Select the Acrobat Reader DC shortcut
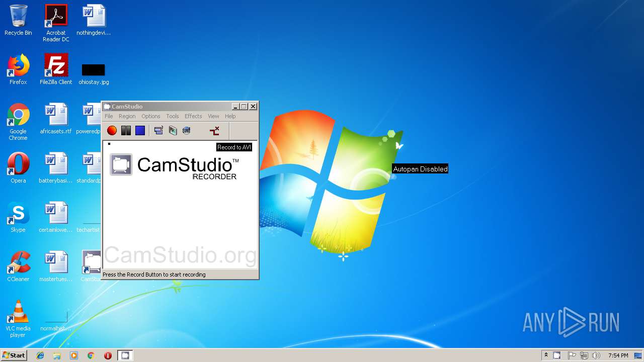Image resolution: width=644 pixels, height=362 pixels. pyautogui.click(x=56, y=23)
